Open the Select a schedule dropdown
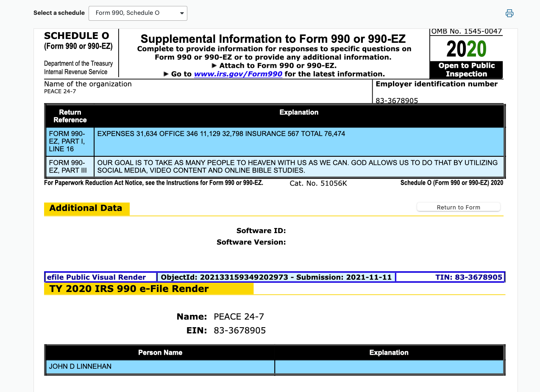The image size is (540, 392). click(138, 13)
